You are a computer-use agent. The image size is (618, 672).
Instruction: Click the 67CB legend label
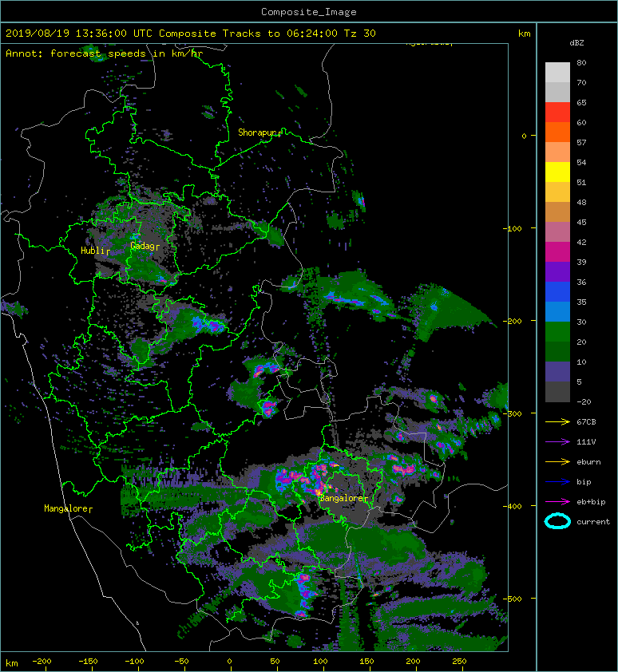[586, 422]
